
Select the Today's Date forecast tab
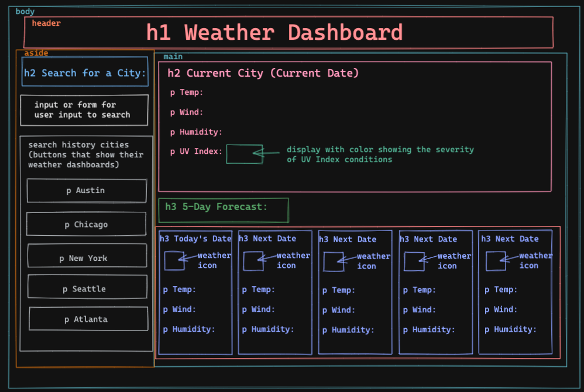click(x=194, y=238)
